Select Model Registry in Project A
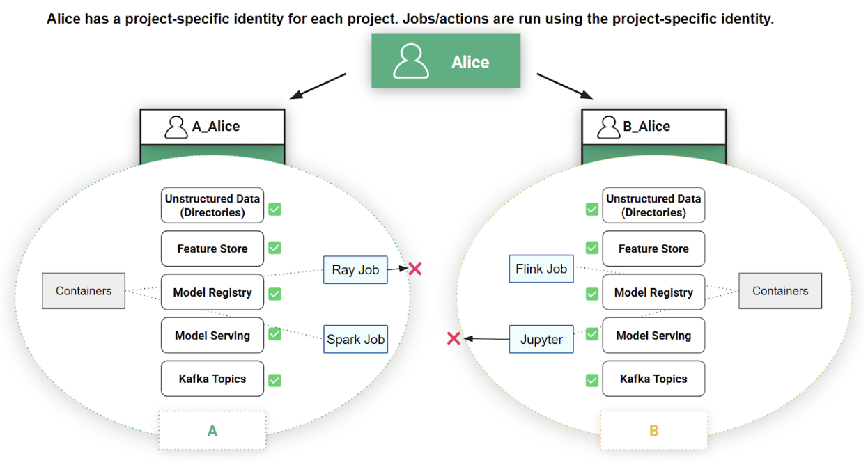 212,292
